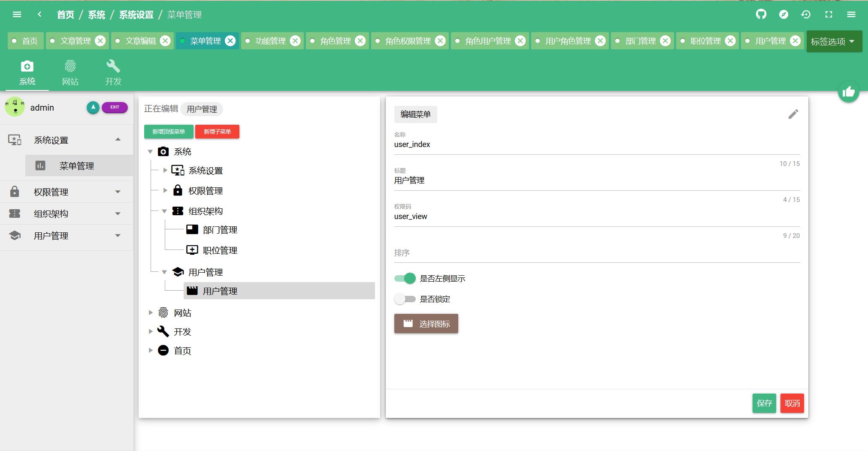This screenshot has width=868, height=451.
Task: Close the 部门管理 tab
Action: pos(665,41)
